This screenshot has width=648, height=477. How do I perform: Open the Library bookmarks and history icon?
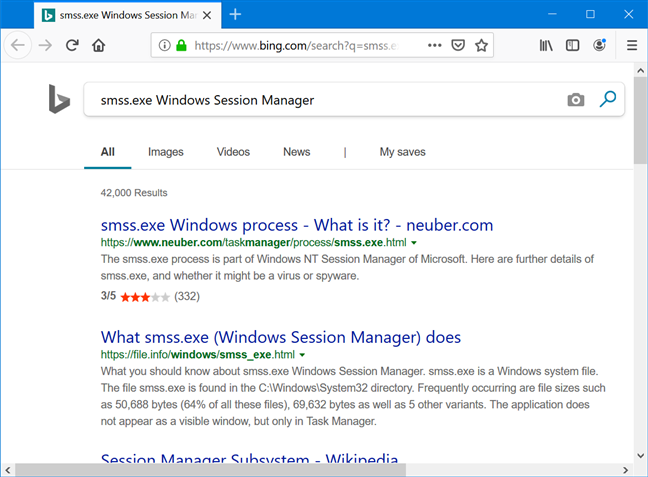pos(546,45)
